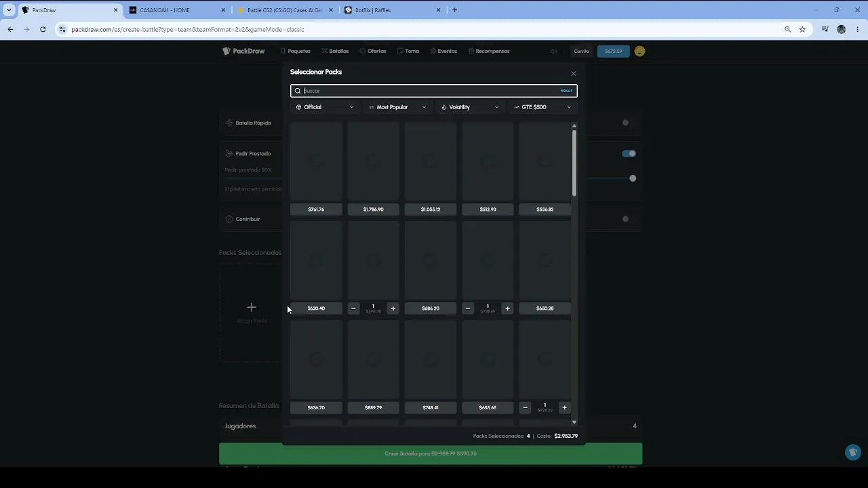The image size is (868, 488).
Task: Decrease quantity of the pack beside $655.65
Action: 525,408
